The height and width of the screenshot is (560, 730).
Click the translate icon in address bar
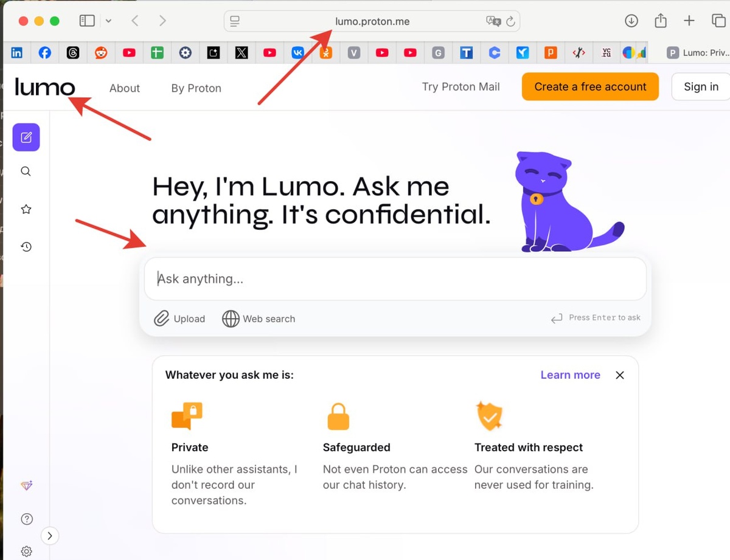coord(493,21)
